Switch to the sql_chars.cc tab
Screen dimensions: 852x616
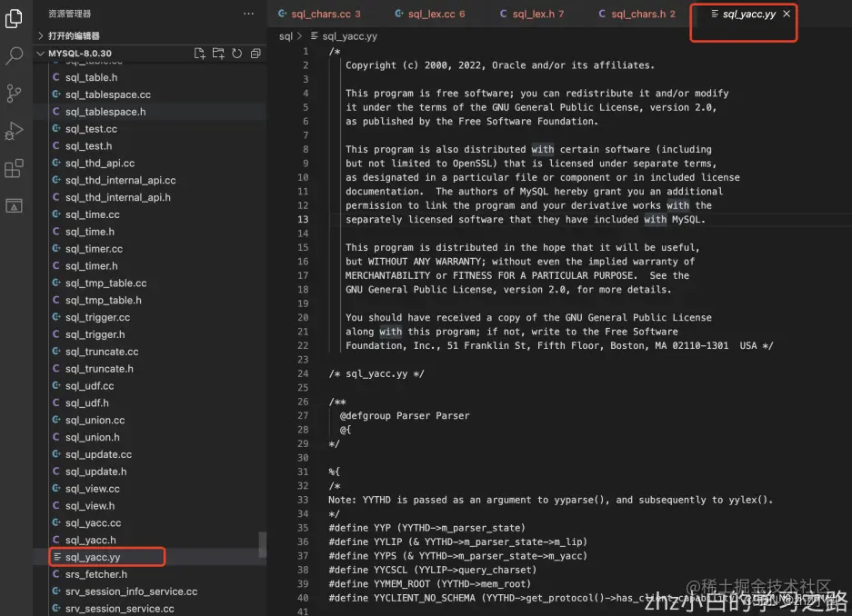(x=319, y=15)
